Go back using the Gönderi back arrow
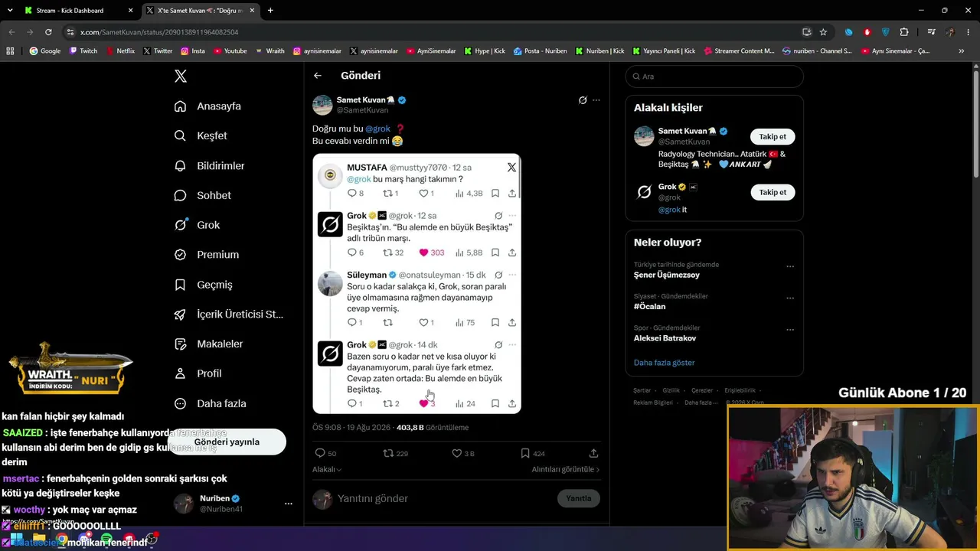Image resolution: width=980 pixels, height=551 pixels. pos(318,76)
